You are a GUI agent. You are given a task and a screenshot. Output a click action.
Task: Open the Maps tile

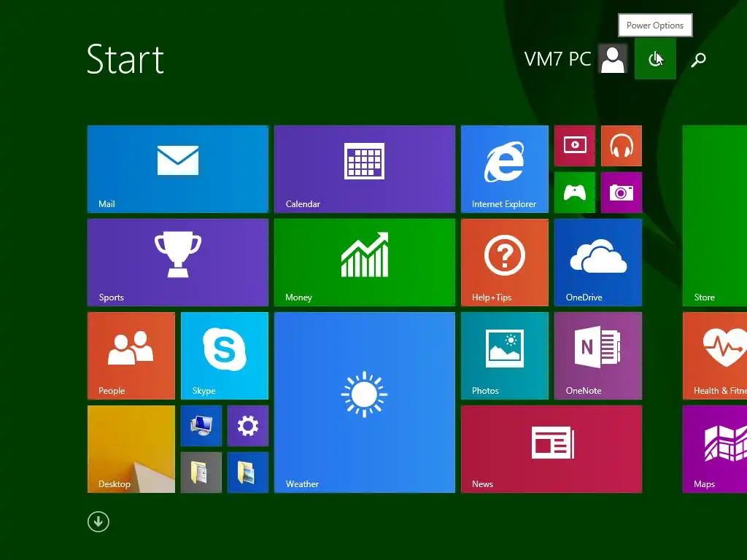click(715, 449)
